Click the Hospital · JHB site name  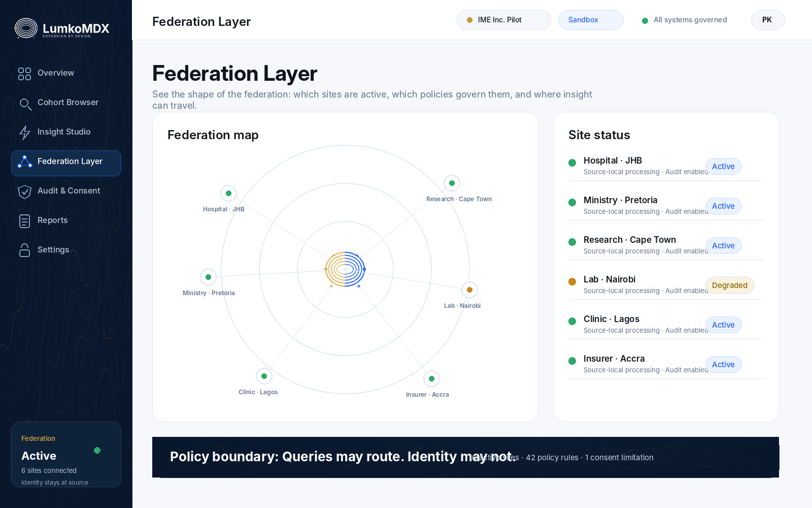click(613, 161)
